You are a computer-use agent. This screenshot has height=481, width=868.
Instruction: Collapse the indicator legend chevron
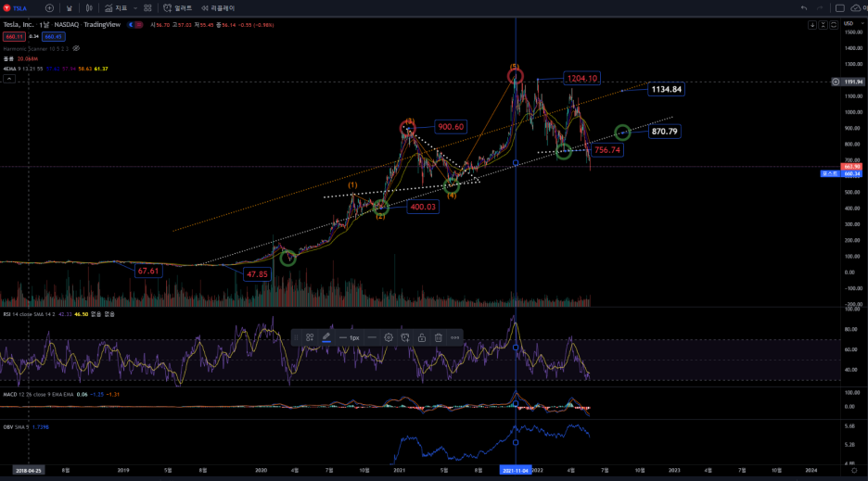pyautogui.click(x=9, y=79)
